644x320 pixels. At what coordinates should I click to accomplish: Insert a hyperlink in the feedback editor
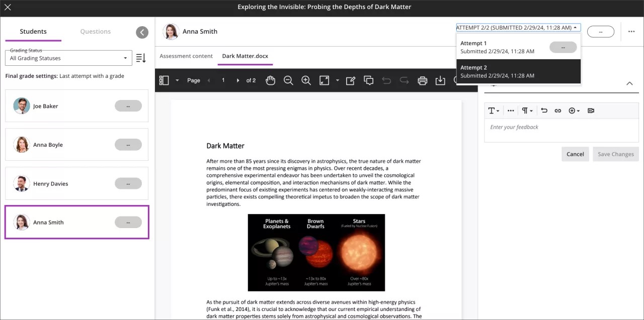(557, 110)
